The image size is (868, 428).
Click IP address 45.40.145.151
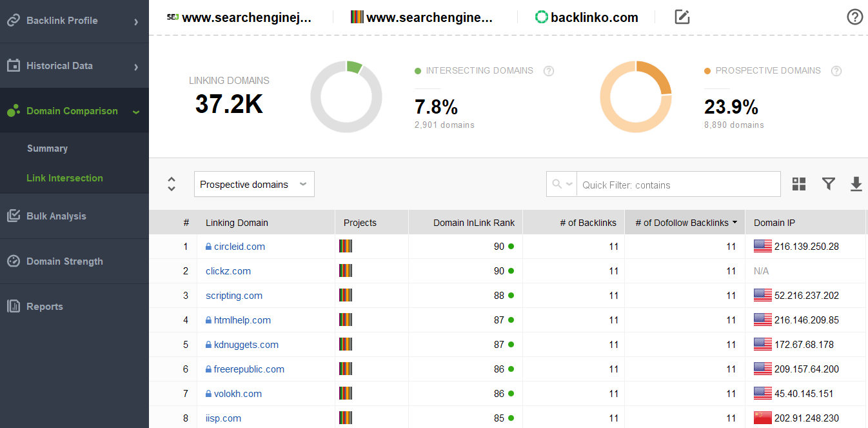tap(804, 394)
